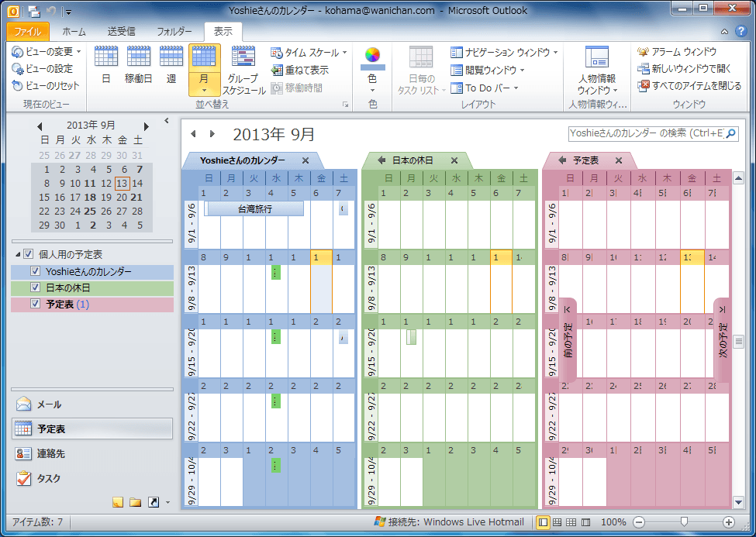Click 重ねて表示 overlay mode
The image size is (756, 537).
[x=300, y=71]
